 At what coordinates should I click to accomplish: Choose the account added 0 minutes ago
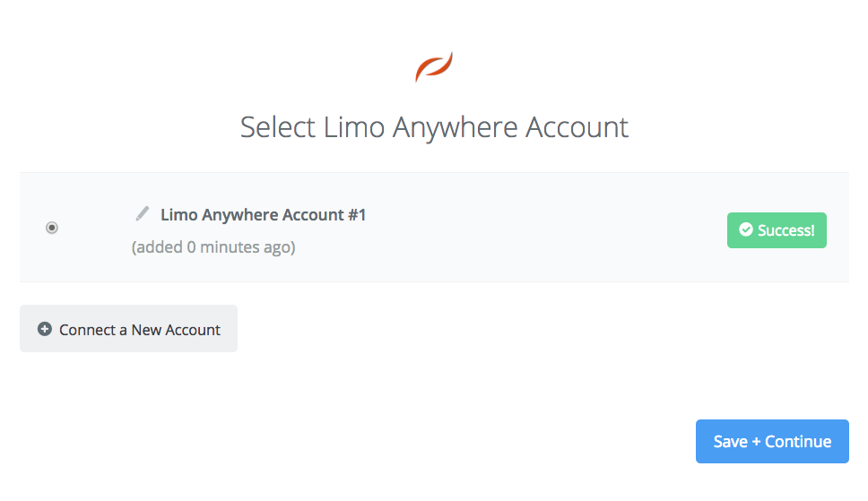click(51, 228)
